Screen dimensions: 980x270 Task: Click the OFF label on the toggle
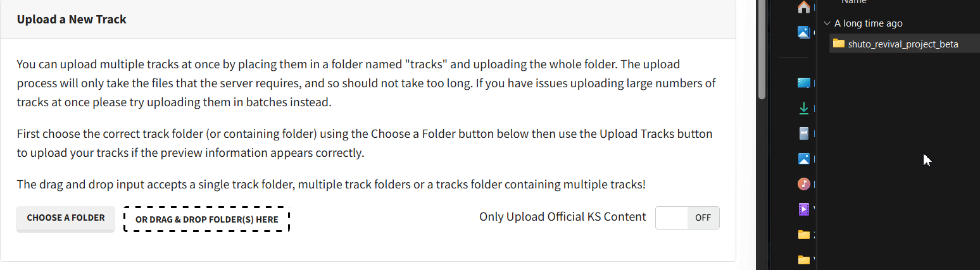point(703,218)
